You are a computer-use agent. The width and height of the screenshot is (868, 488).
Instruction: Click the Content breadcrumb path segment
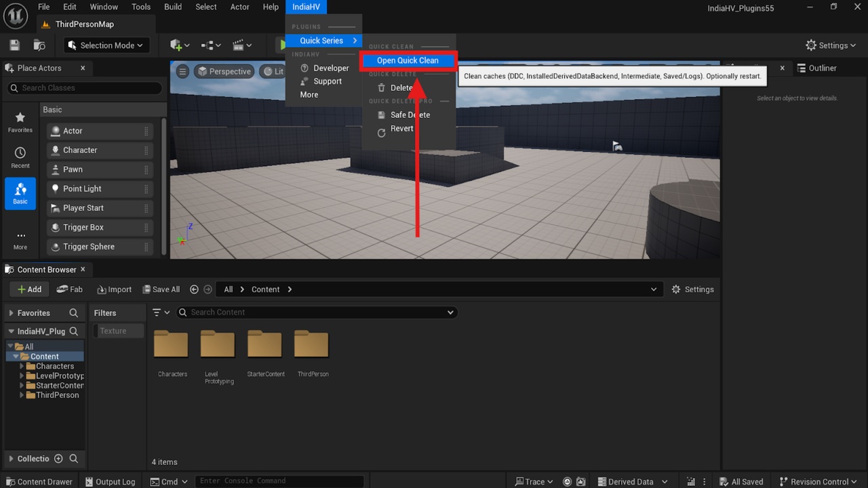265,289
